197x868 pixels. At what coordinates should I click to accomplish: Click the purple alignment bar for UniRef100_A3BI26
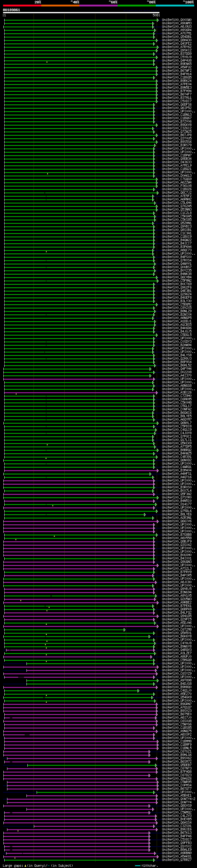tap(80, 393)
